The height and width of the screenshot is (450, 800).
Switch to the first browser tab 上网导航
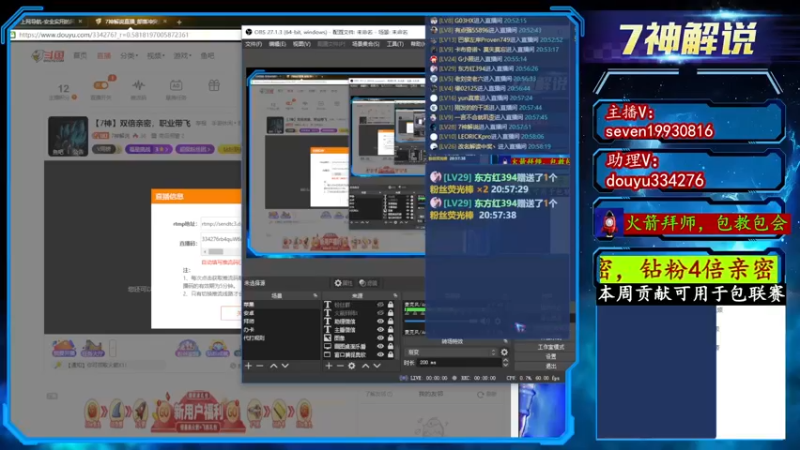click(x=50, y=21)
